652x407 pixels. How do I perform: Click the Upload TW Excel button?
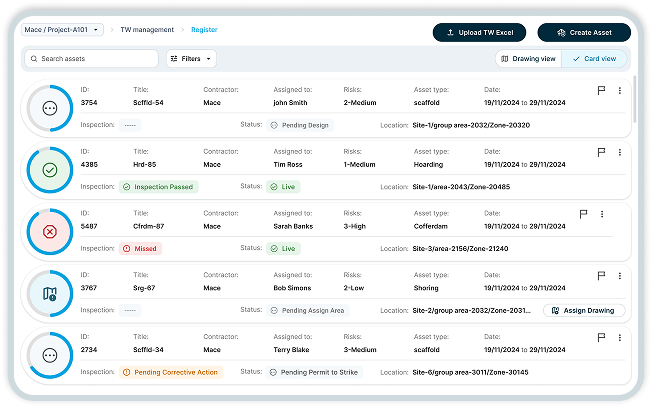tap(479, 32)
